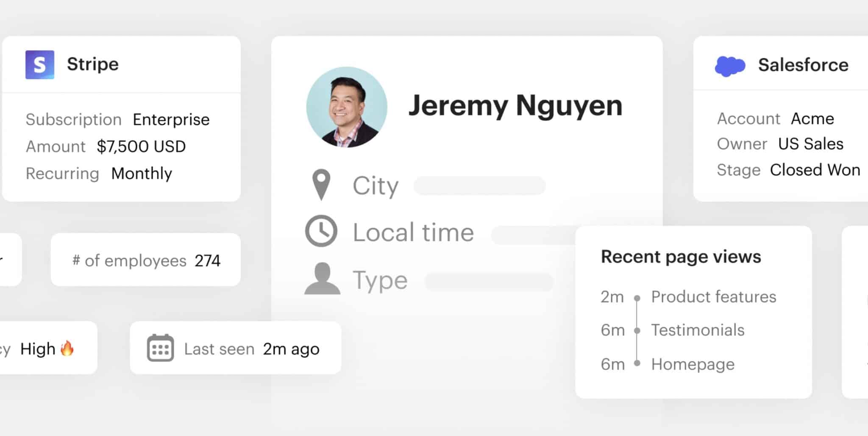Click the Type person icon

click(322, 278)
